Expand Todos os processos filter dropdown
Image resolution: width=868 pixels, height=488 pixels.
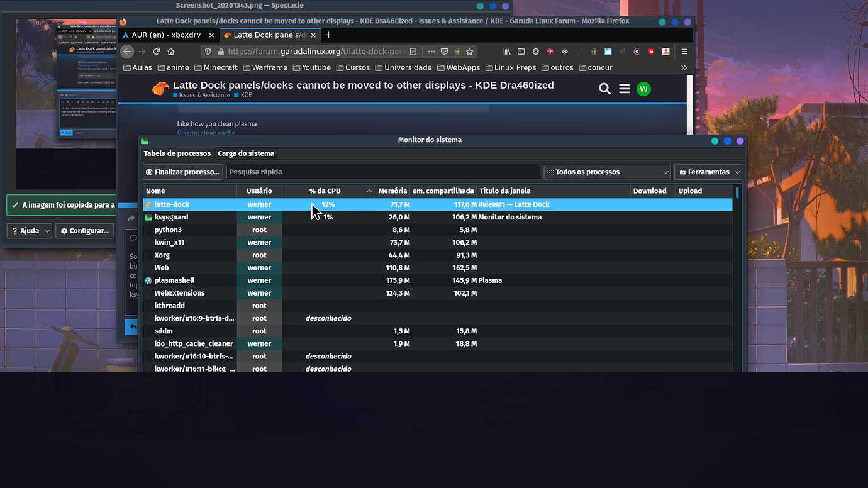pos(607,172)
